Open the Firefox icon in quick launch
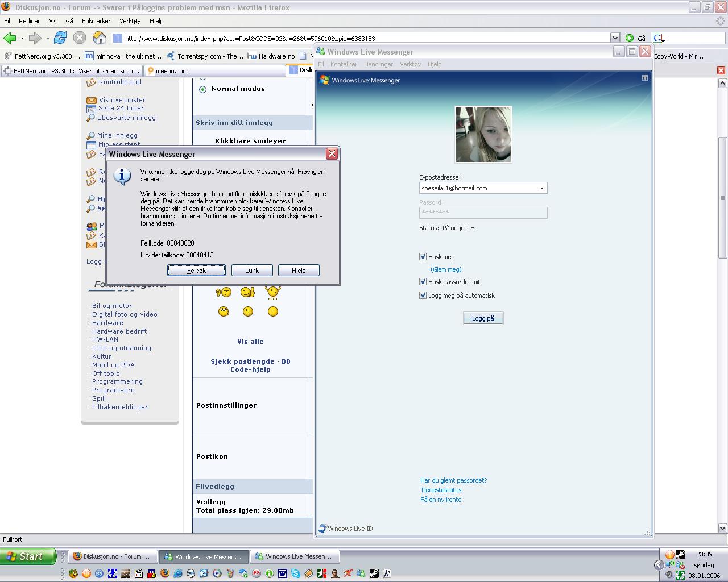 pos(165,573)
